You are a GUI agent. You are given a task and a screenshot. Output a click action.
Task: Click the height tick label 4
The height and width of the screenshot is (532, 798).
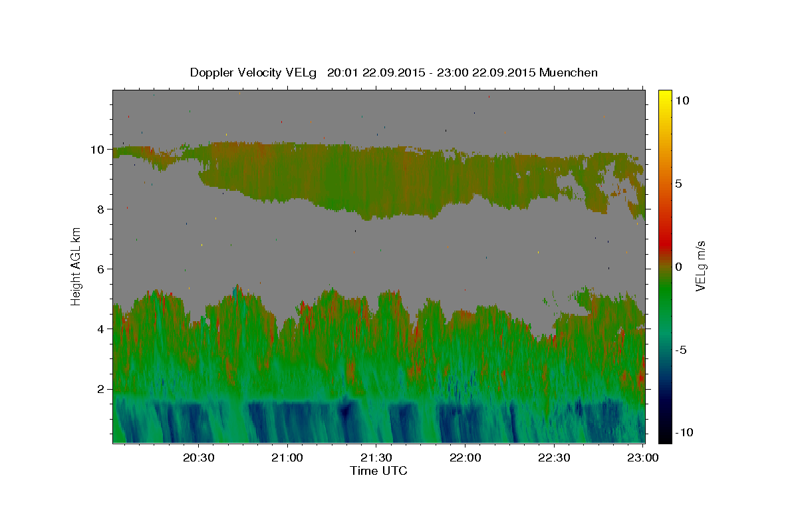(101, 329)
